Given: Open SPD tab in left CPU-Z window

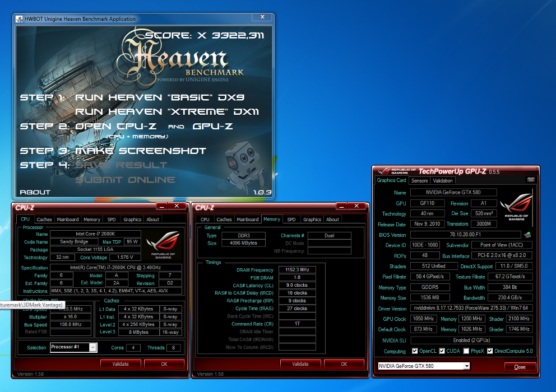Looking at the screenshot, I should [112, 220].
